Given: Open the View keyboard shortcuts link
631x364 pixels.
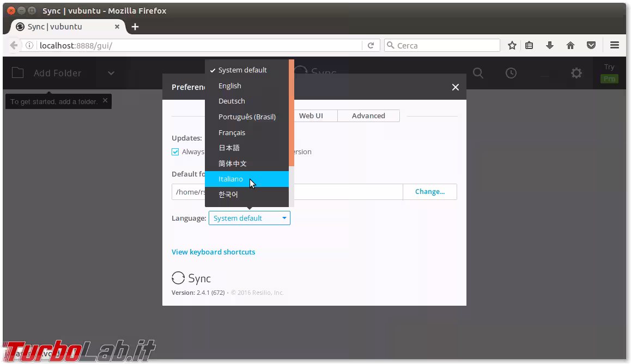Looking at the screenshot, I should 213,252.
